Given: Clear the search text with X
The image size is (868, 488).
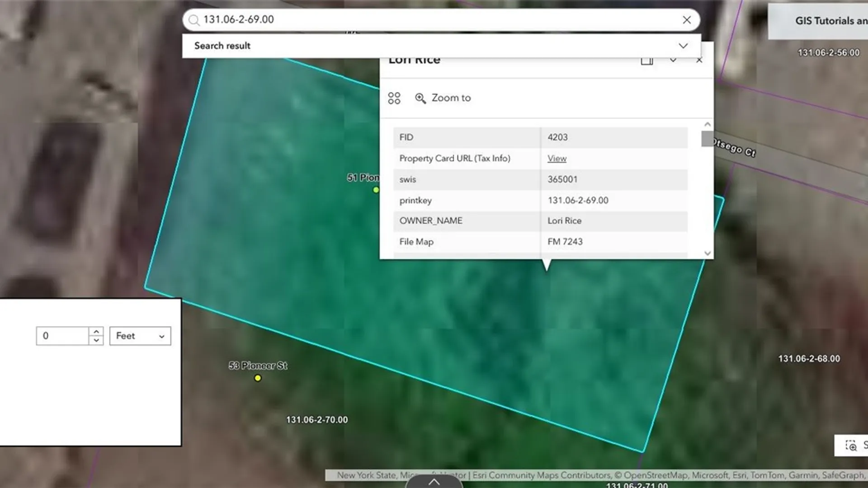Looking at the screenshot, I should 687,20.
